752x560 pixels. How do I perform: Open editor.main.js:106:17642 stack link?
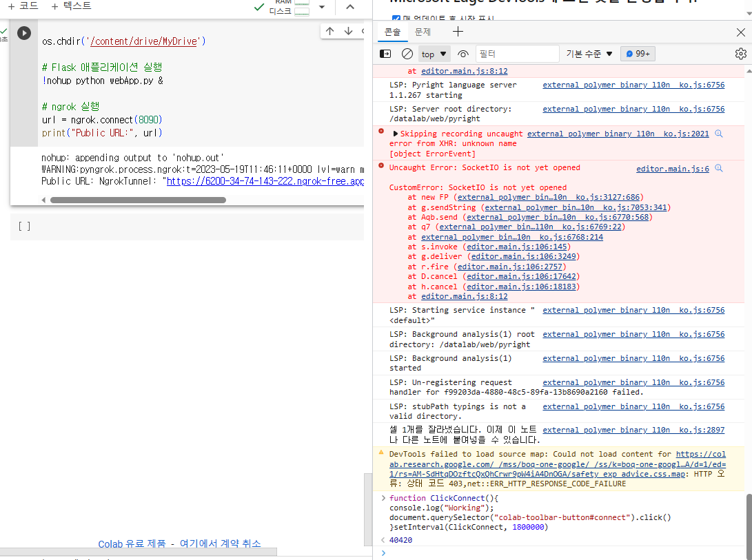pyautogui.click(x=521, y=277)
